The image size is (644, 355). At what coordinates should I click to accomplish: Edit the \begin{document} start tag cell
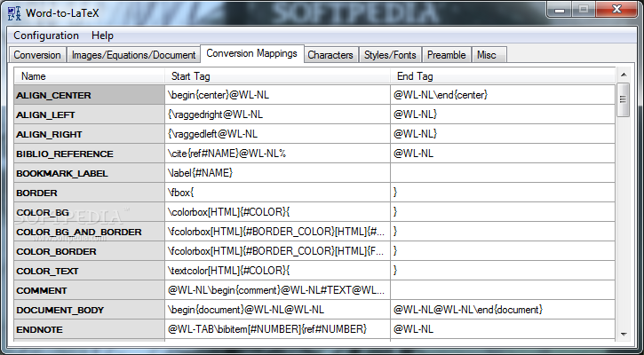click(278, 310)
